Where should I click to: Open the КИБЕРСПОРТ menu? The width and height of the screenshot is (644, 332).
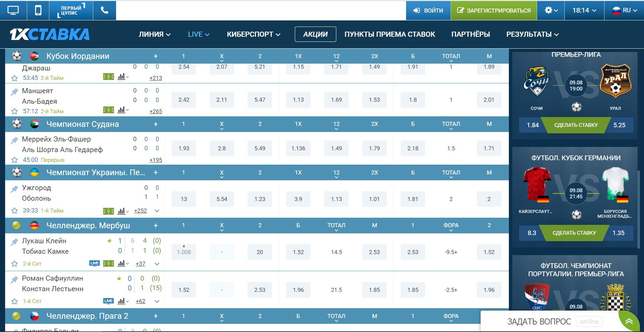[x=254, y=34]
